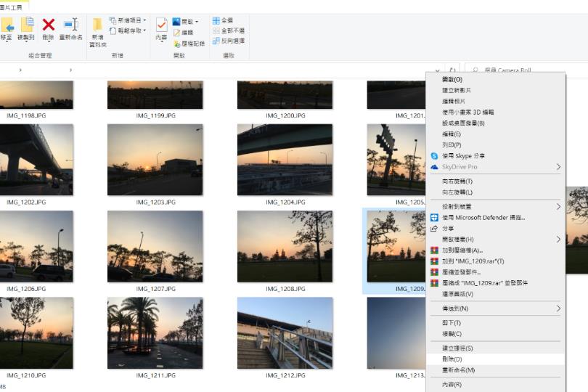Viewport: 588px width, 392px height.
Task: Open the address bar history dropdown chevron
Action: tap(438, 70)
